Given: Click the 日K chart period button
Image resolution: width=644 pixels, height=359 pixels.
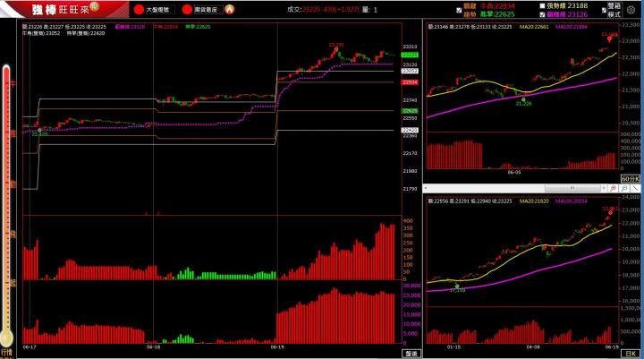Looking at the screenshot, I should 632,354.
